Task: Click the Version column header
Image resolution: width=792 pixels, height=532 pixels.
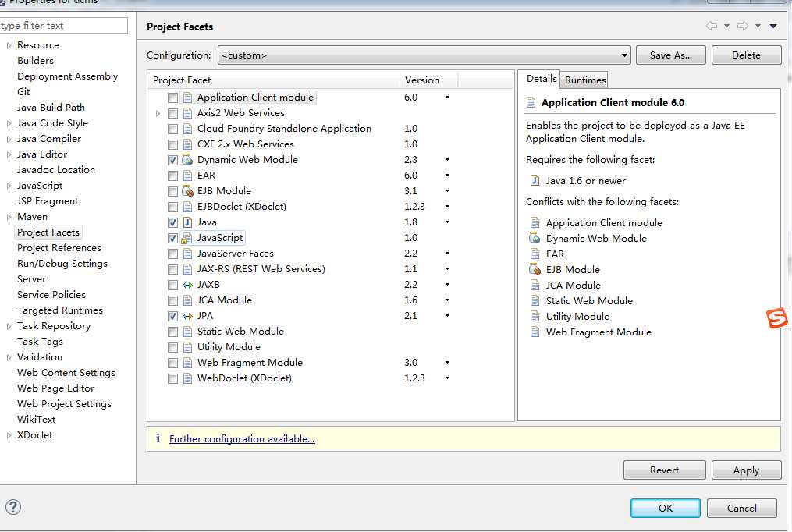Action: click(x=429, y=80)
